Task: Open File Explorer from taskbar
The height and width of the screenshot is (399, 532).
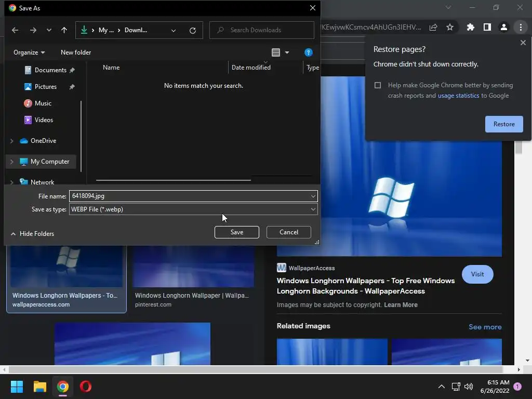Action: tap(39, 387)
